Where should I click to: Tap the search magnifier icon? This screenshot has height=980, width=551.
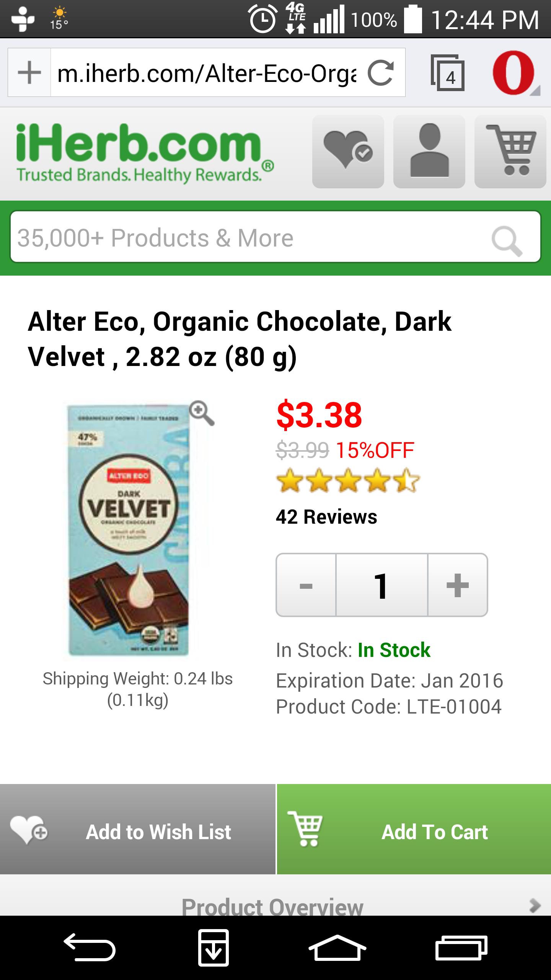click(507, 240)
